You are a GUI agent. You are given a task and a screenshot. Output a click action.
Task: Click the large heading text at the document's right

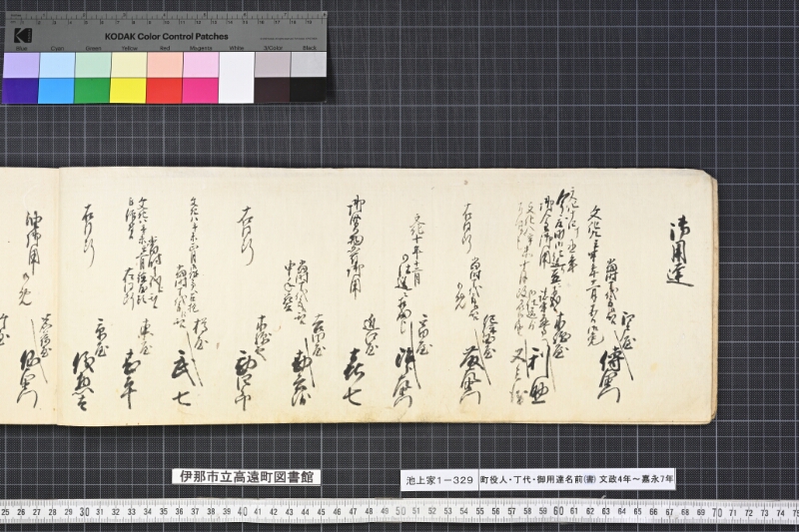[x=680, y=253]
